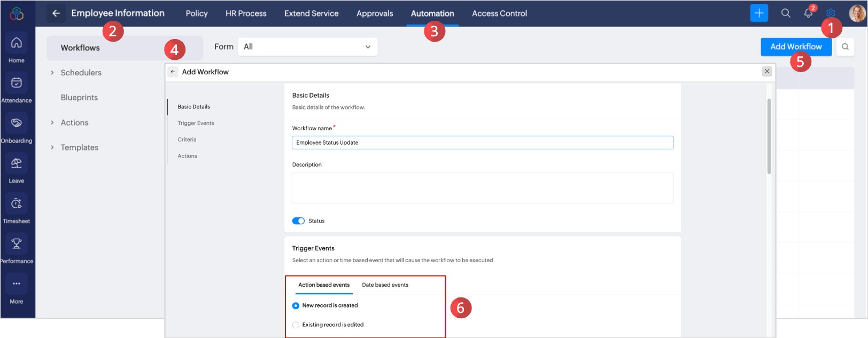868x338 pixels.
Task: Open the Approvals tab
Action: pyautogui.click(x=375, y=13)
